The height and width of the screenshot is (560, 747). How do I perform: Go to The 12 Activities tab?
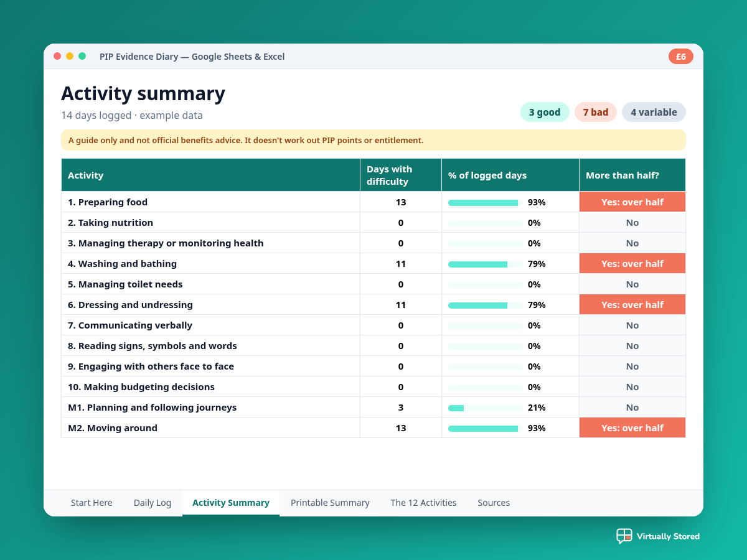[x=423, y=503]
